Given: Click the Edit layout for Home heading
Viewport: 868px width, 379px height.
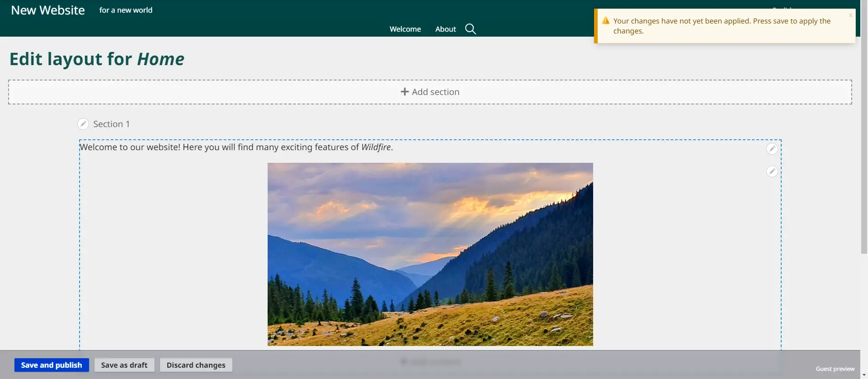Looking at the screenshot, I should [97, 59].
